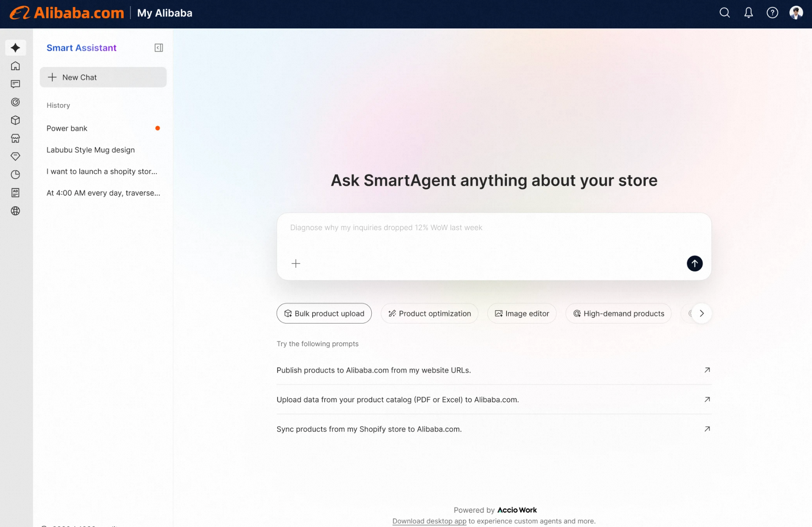Select High-demand products chip
Image resolution: width=812 pixels, height=527 pixels.
pyautogui.click(x=619, y=313)
